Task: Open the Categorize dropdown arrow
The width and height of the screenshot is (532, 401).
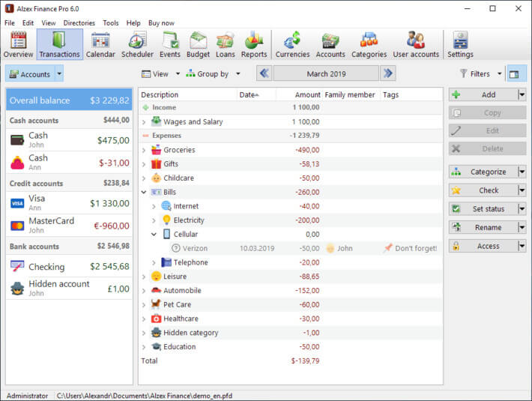Action: (522, 172)
